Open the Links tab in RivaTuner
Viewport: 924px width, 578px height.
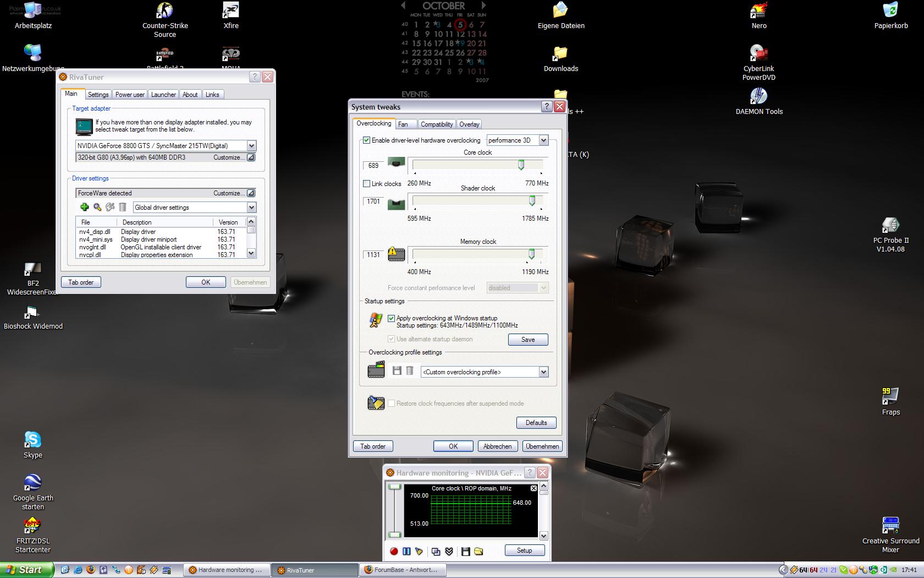212,95
